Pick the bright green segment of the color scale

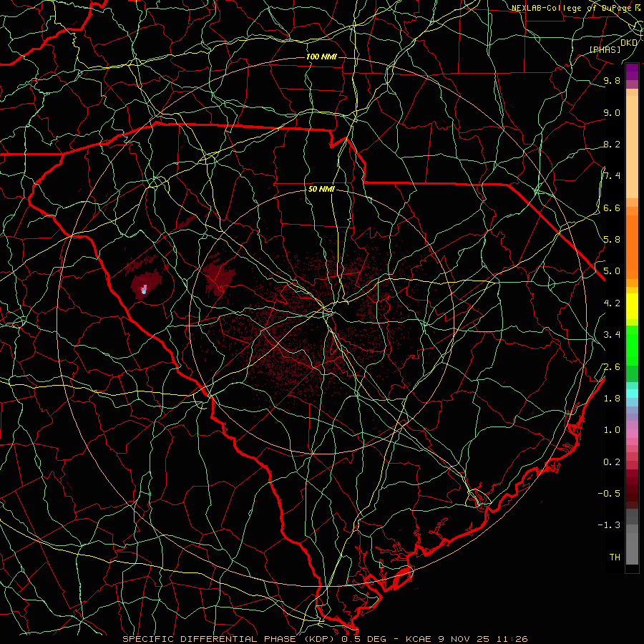click(632, 346)
